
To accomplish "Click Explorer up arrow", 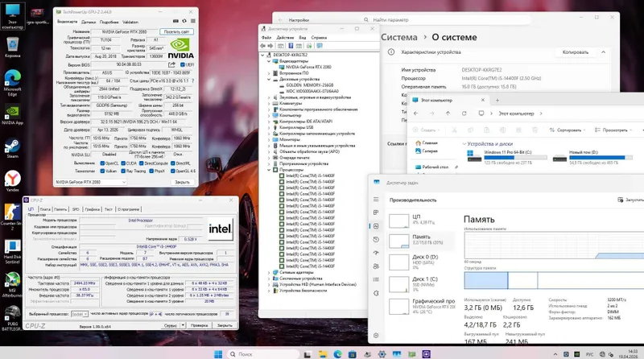I will click(448, 113).
